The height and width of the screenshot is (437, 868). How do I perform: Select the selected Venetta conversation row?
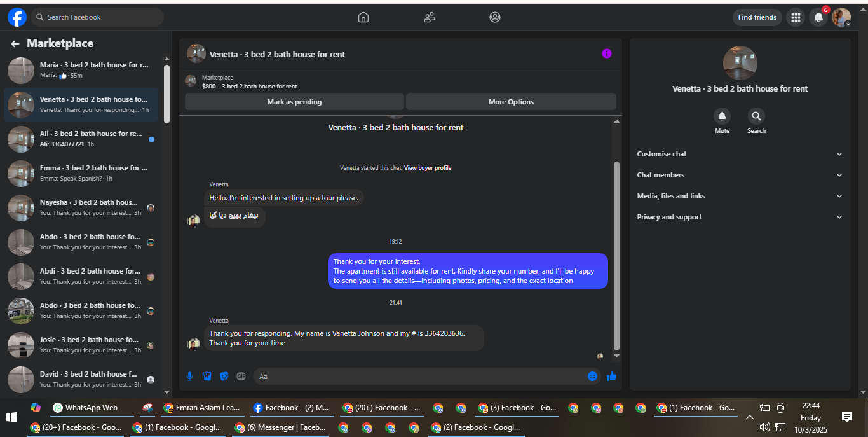tap(81, 104)
